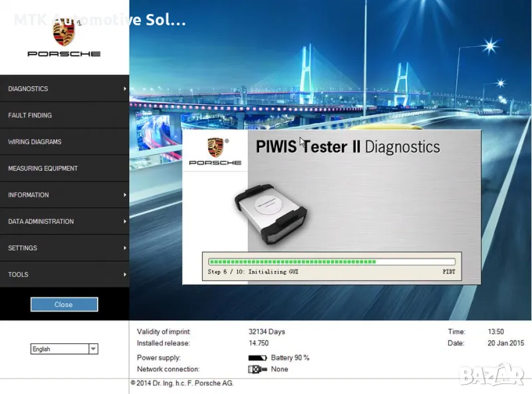This screenshot has height=394, width=532.
Task: Expand the arrow beside DIAGNOSTICS
Action: [125, 89]
